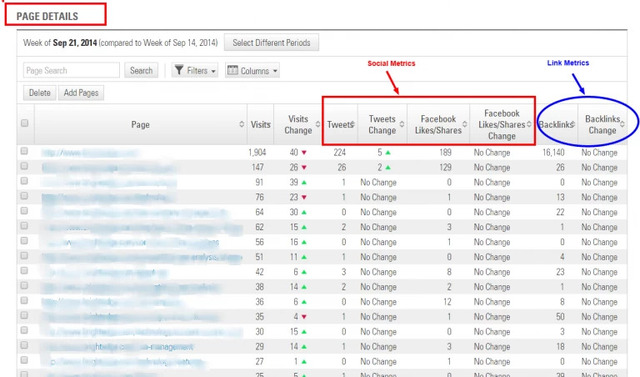Sort by the Visits Change column

[x=318, y=124]
